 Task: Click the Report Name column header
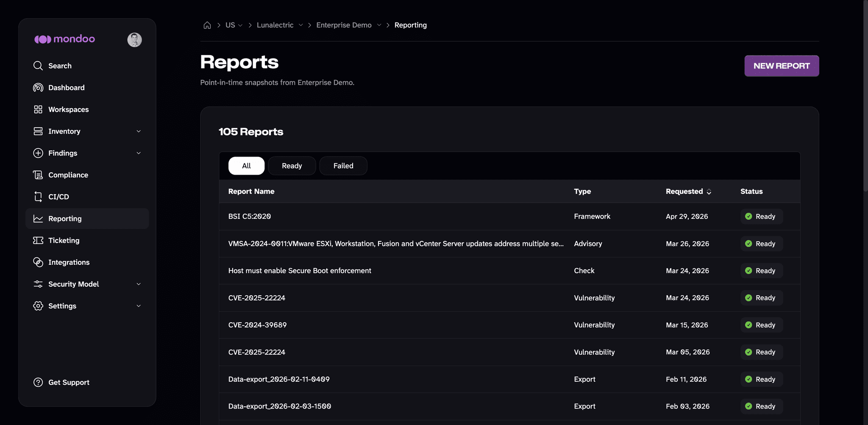(251, 191)
